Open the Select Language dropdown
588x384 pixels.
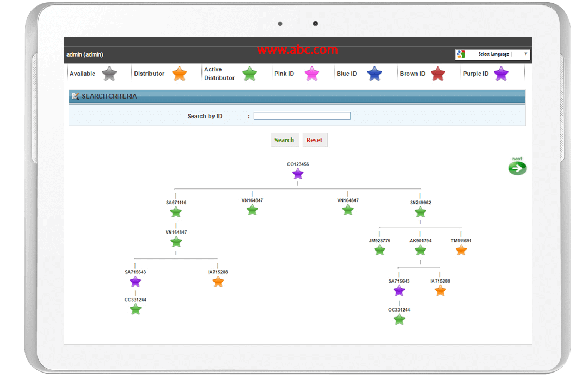point(493,54)
